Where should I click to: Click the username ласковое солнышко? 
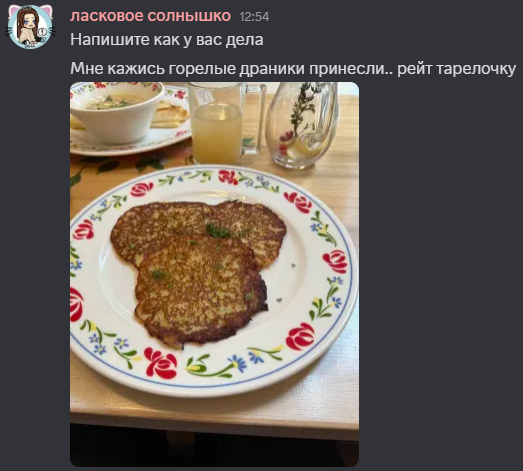coord(150,16)
